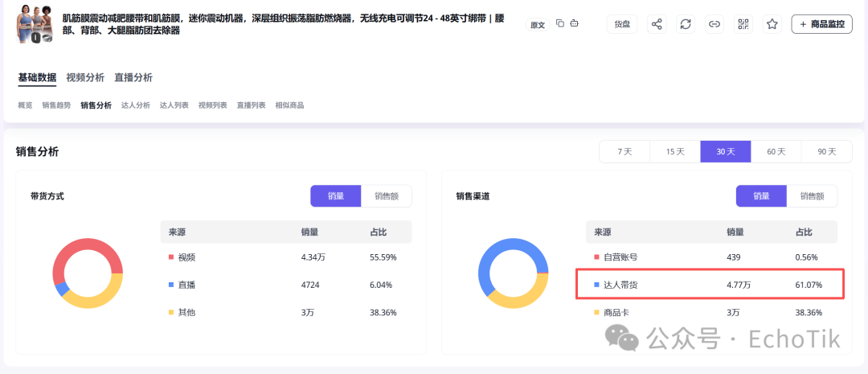Click the red 视频 legend swatch
This screenshot has height=374, width=868.
(171, 257)
